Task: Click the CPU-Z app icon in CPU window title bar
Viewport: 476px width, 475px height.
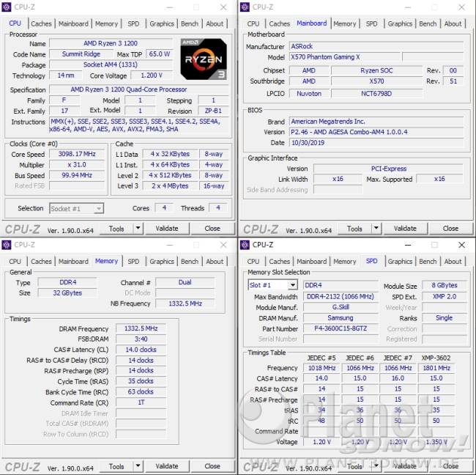Action: pyautogui.click(x=7, y=7)
